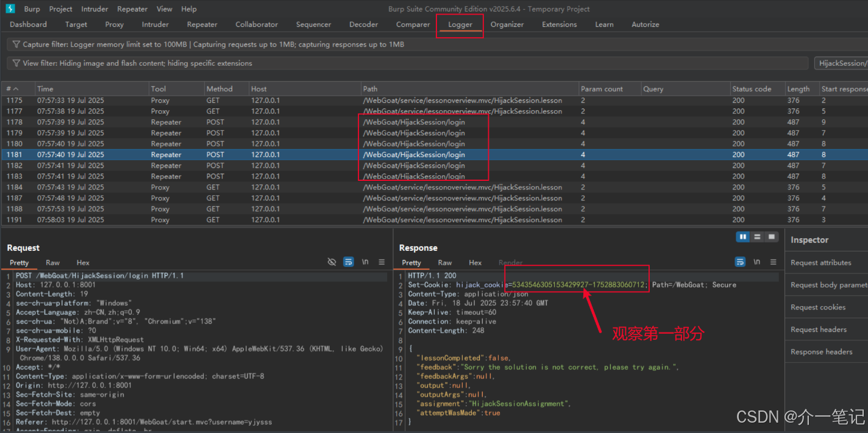Viewport: 868px width, 433px height.
Task: Select top-bottom split layout icon
Action: pyautogui.click(x=757, y=237)
